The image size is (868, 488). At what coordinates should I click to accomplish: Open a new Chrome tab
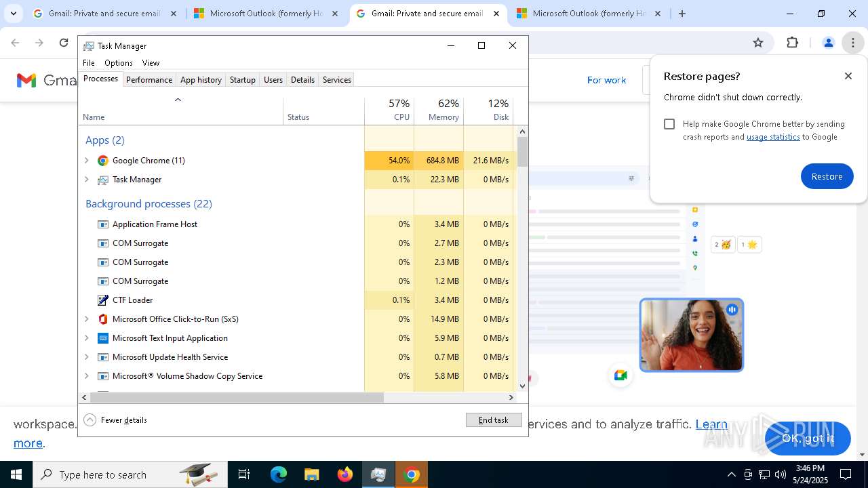(x=682, y=14)
